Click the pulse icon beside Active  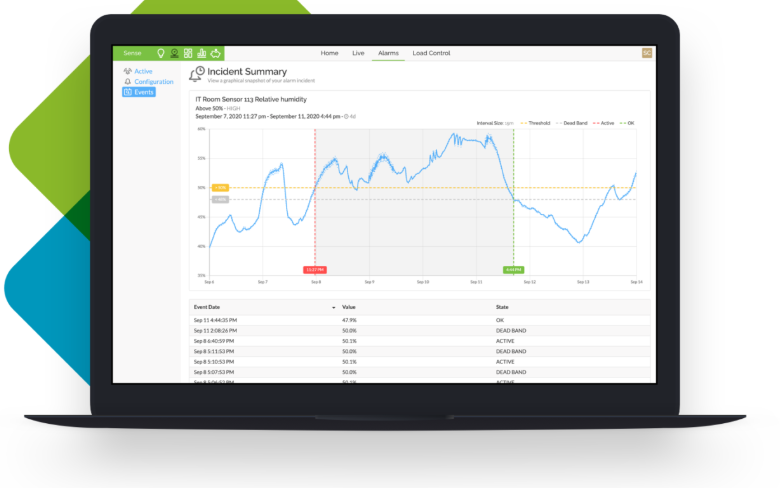[128, 71]
